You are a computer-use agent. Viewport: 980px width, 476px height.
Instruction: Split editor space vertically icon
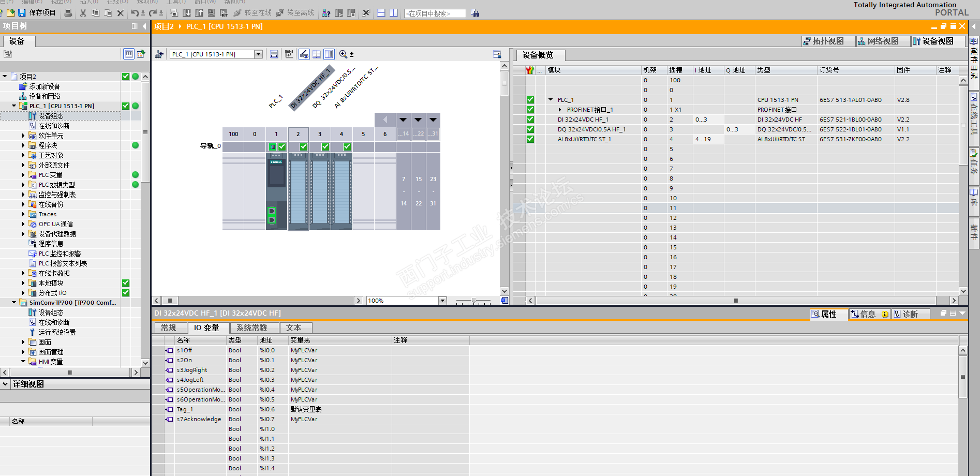tap(394, 12)
